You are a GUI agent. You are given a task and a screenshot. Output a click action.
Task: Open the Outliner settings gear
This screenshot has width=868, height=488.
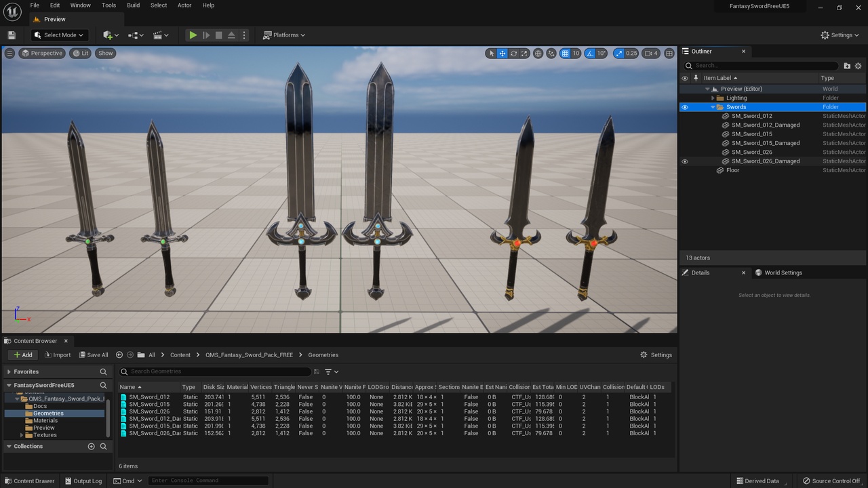click(x=858, y=66)
